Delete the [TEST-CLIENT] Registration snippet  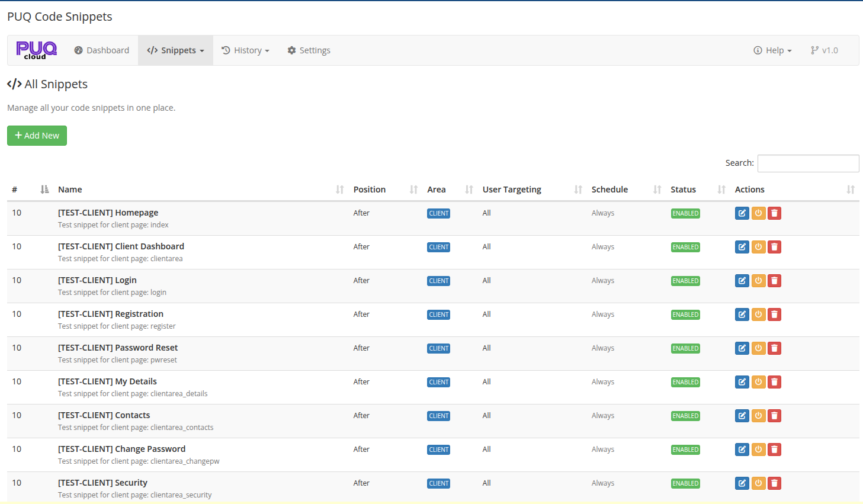774,314
